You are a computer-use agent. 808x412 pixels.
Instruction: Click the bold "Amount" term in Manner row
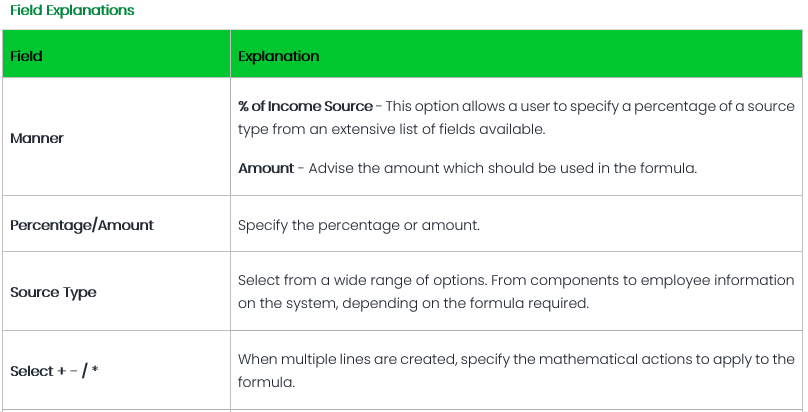[265, 168]
